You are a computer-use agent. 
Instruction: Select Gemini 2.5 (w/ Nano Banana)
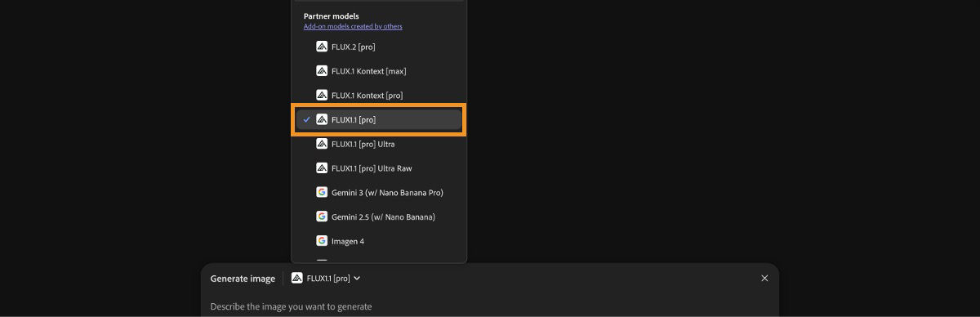click(379, 217)
